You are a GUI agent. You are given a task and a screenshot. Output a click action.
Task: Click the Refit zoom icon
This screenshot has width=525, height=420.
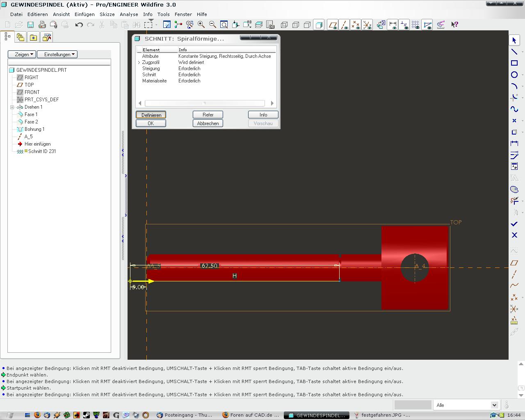tap(224, 25)
